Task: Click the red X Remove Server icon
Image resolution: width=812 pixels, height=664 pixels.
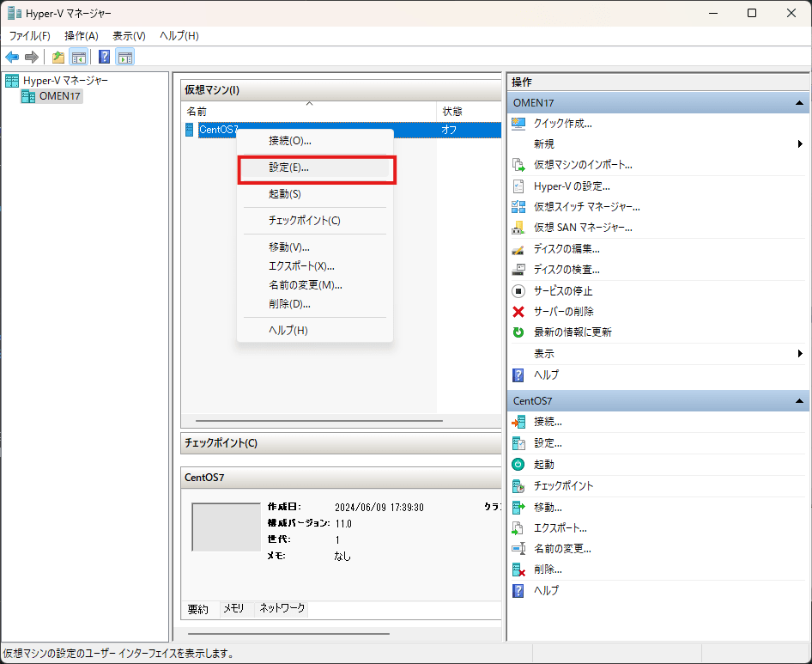Action: click(518, 312)
